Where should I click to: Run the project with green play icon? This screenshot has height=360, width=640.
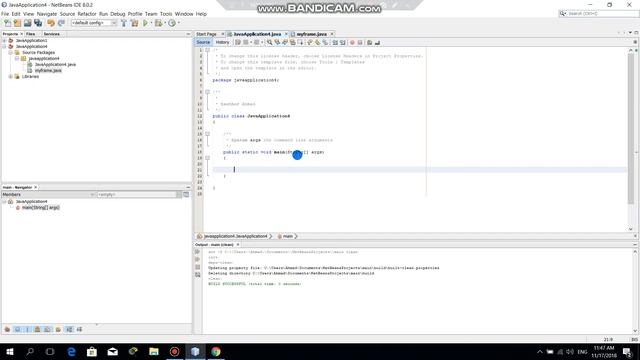[145, 23]
